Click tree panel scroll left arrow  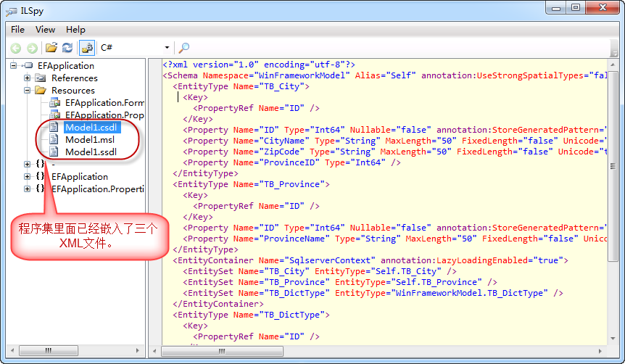(12, 351)
